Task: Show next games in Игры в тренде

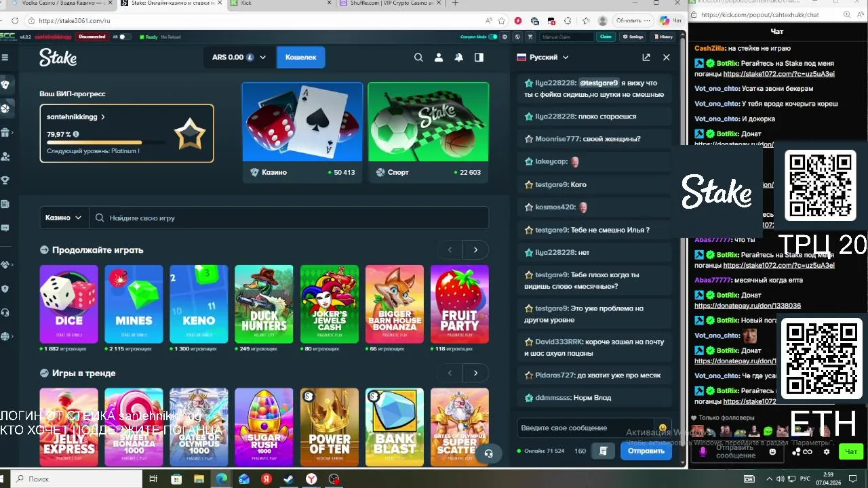Action: click(475, 373)
